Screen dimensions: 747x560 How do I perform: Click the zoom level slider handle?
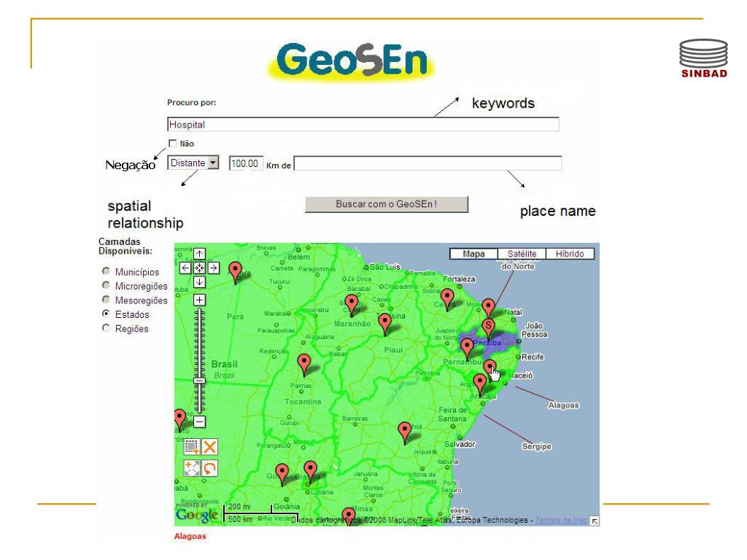(200, 381)
